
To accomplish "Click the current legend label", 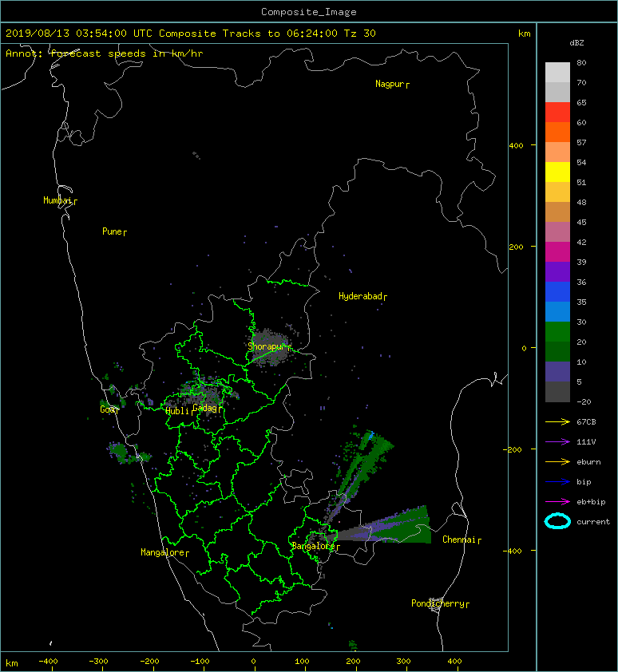I will 593,522.
